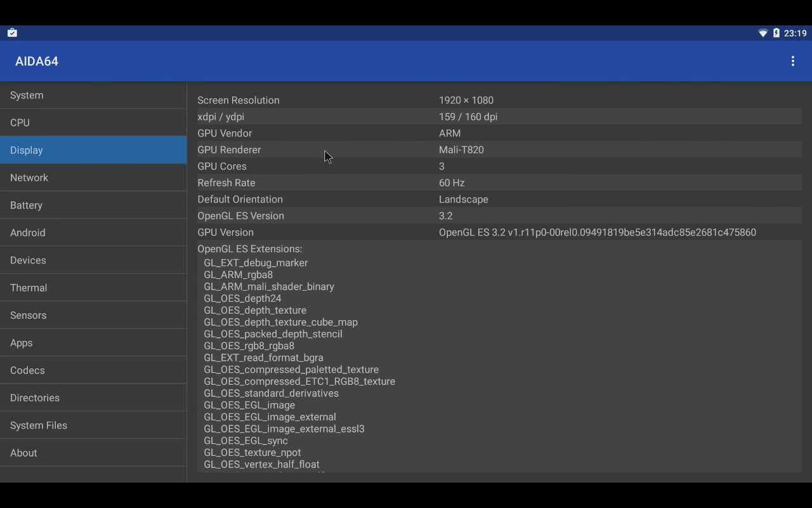Image resolution: width=812 pixels, height=508 pixels.
Task: Click the GPU Renderer label
Action: point(229,150)
